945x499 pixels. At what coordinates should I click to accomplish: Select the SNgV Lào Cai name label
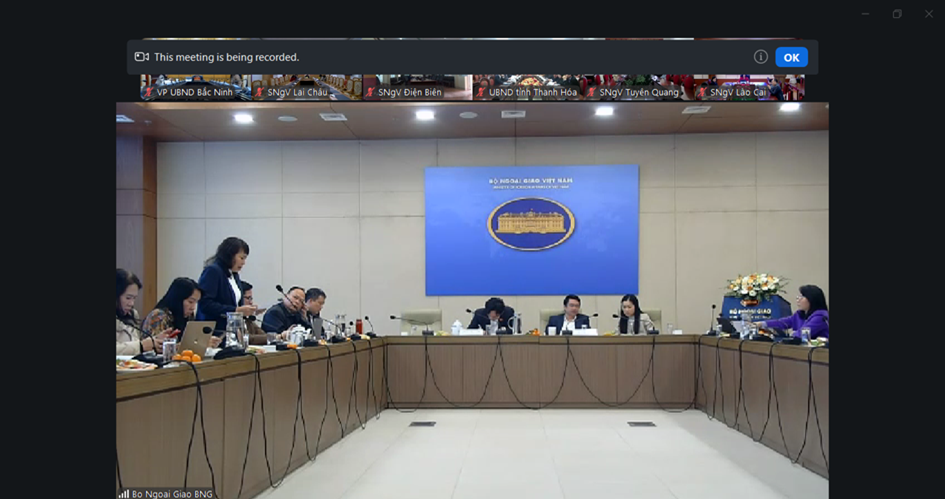736,92
